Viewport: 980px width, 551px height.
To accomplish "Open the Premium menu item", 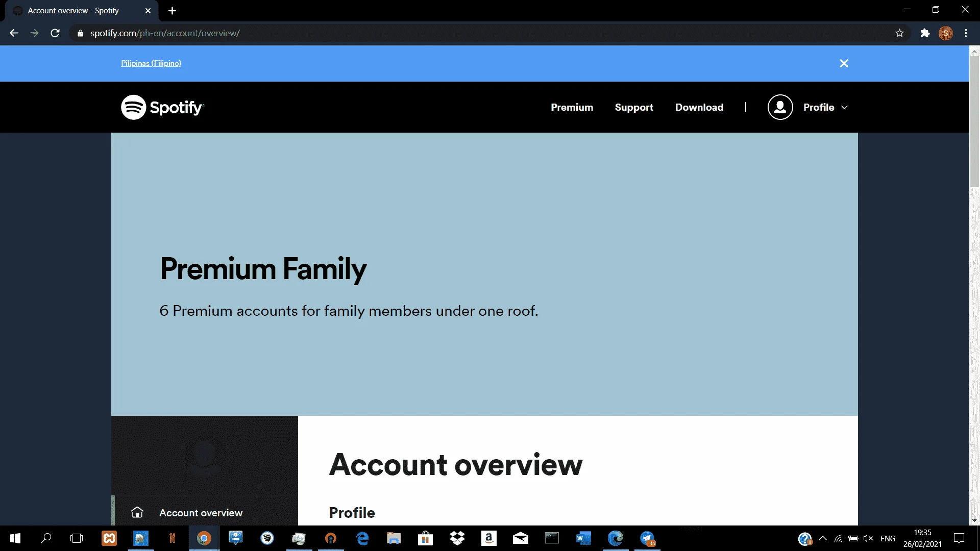I will coord(572,107).
